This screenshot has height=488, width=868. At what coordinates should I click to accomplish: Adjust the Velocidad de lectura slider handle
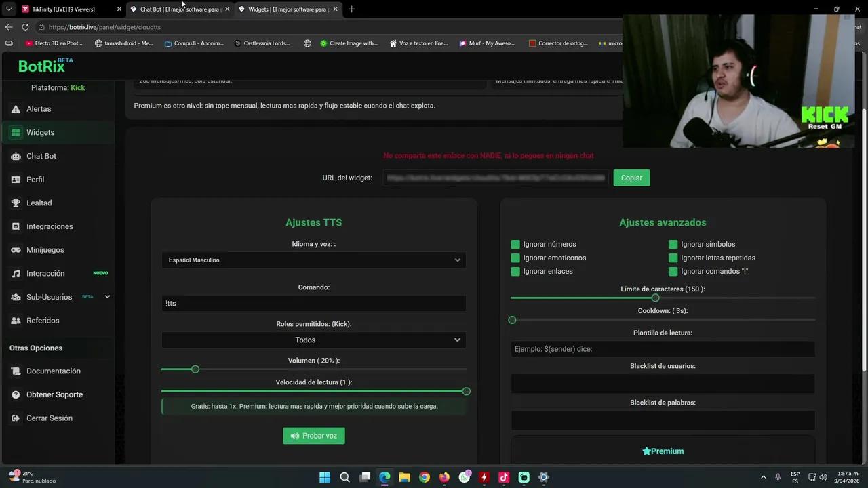click(466, 391)
